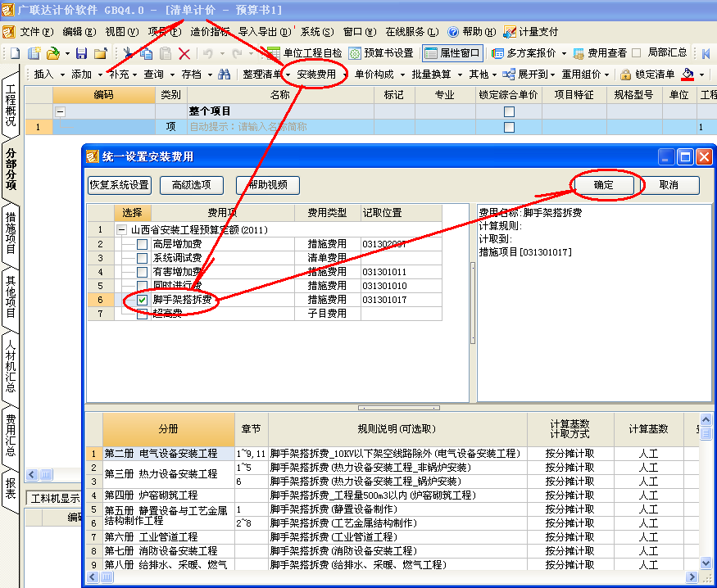This screenshot has height=588, width=717.
Task: Click the open folder toolbar icon
Action: tap(101, 53)
